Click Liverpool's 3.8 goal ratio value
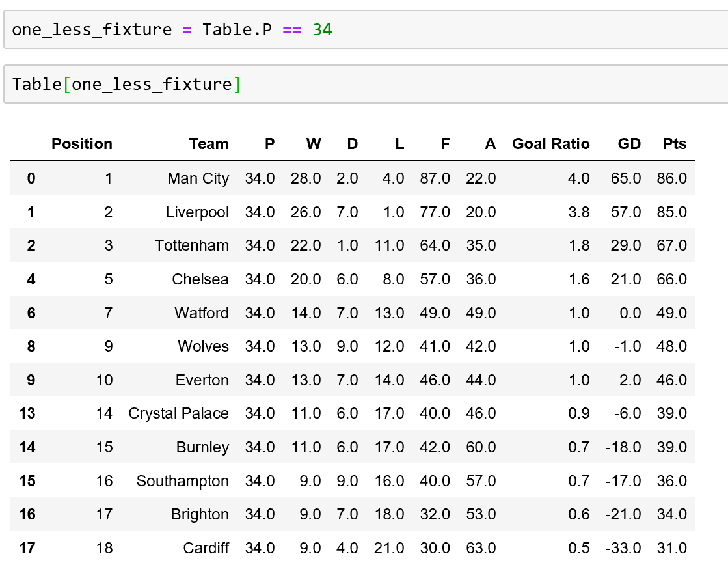The width and height of the screenshot is (728, 580). pyautogui.click(x=579, y=212)
